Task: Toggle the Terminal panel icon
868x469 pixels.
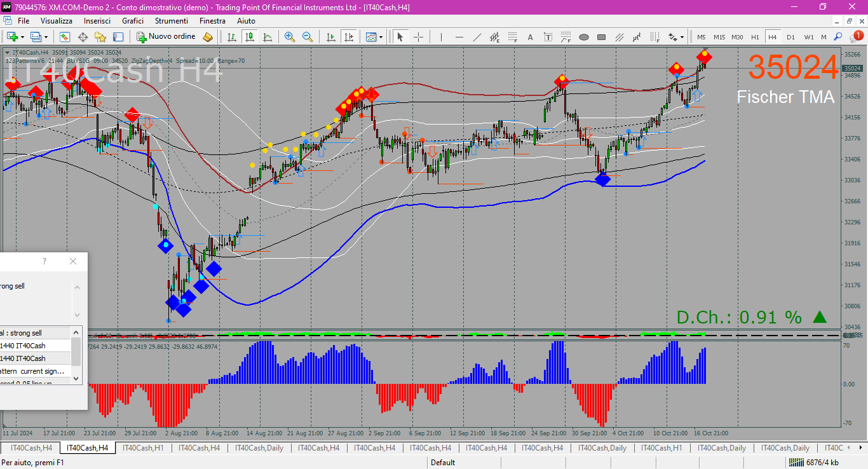Action: tap(118, 37)
